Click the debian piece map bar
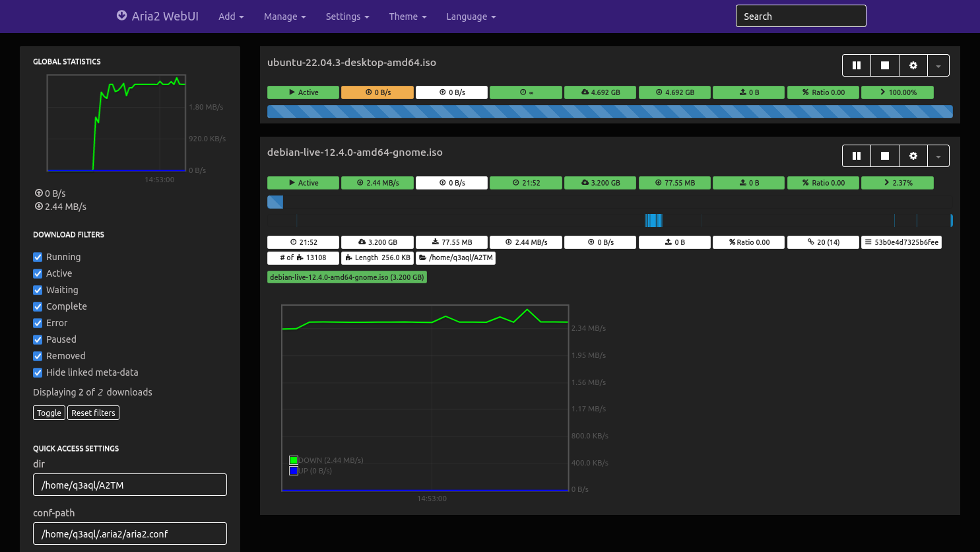The image size is (980, 552). [610, 221]
